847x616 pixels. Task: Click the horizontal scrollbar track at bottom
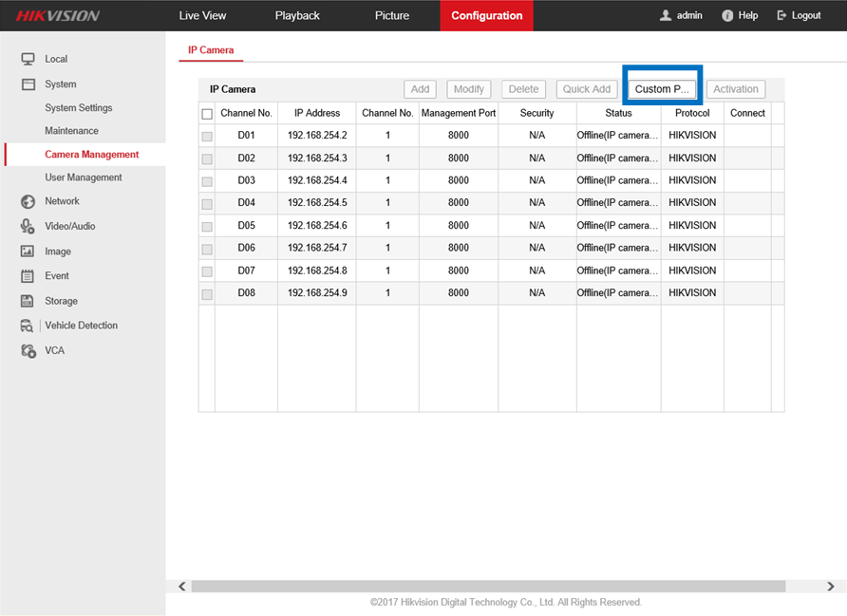pyautogui.click(x=503, y=587)
